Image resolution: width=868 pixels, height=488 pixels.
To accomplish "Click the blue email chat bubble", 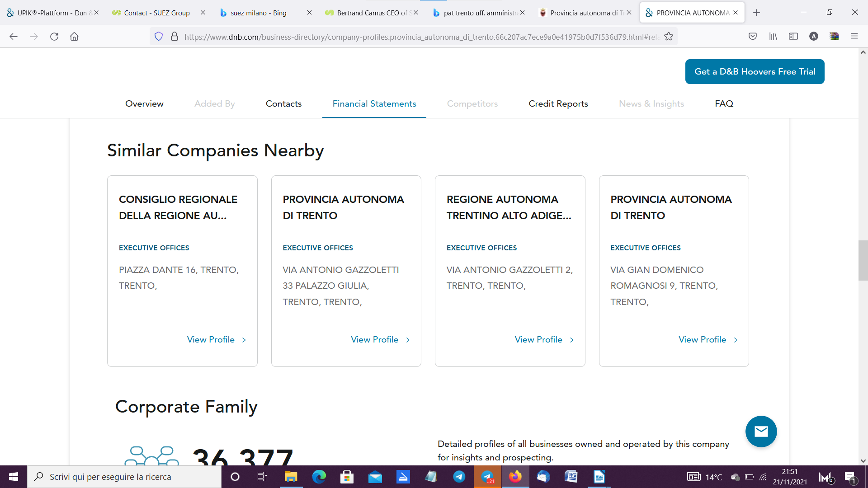I will [x=761, y=432].
